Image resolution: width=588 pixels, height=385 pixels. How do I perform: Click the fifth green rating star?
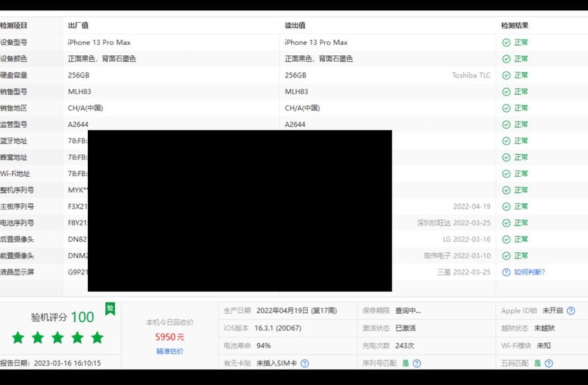click(97, 337)
